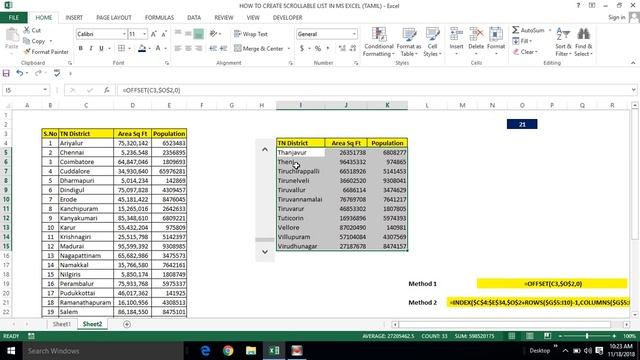
Task: Expand the formula bar chevron
Action: pos(633,90)
